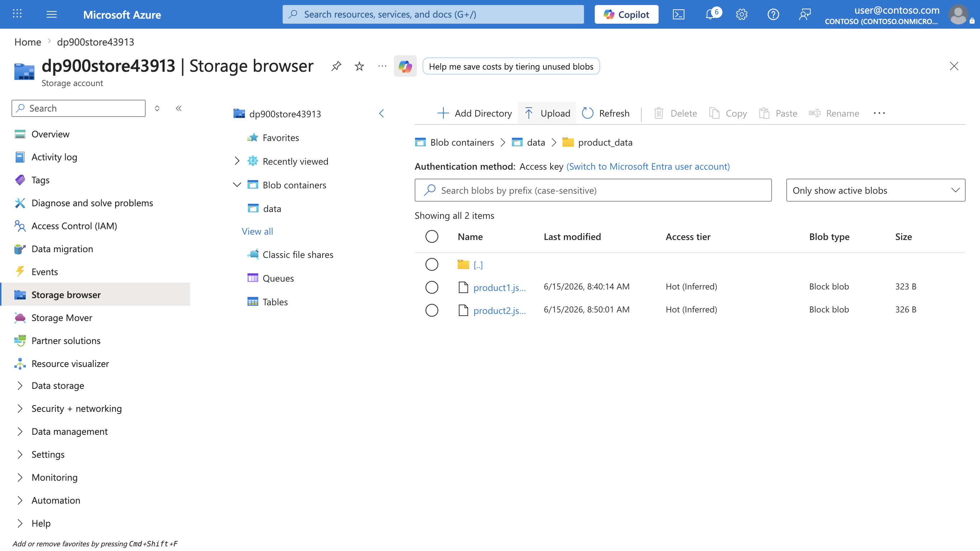Click the global search resources field
This screenshot has width=980, height=551.
(x=433, y=14)
